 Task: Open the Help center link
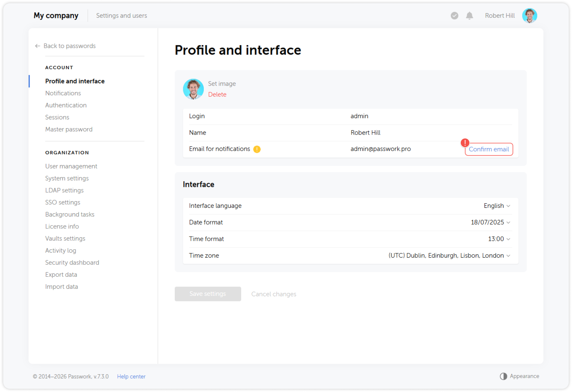point(131,376)
